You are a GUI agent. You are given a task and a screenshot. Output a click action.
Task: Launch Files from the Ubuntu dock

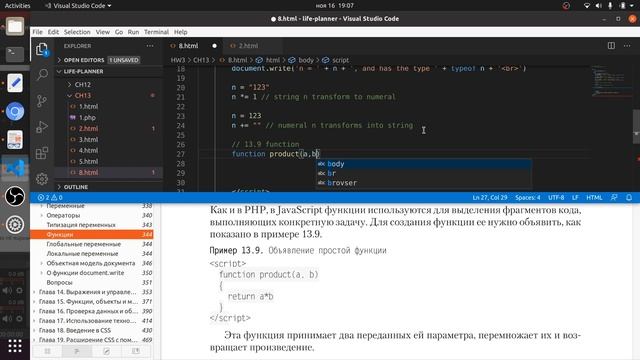[15, 27]
